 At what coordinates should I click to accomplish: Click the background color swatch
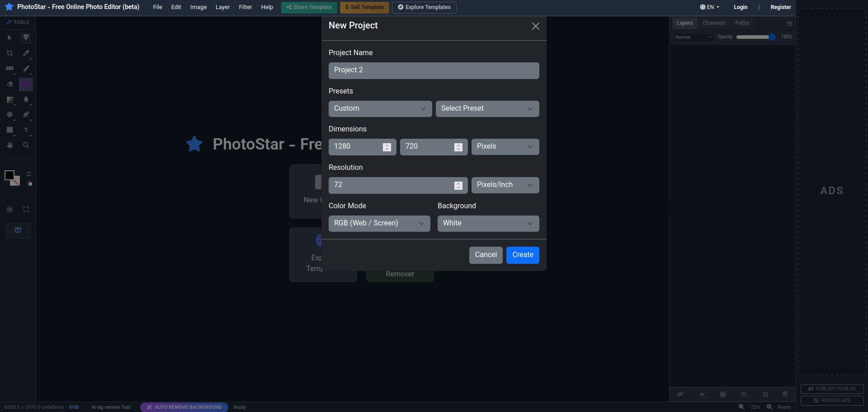(17, 183)
